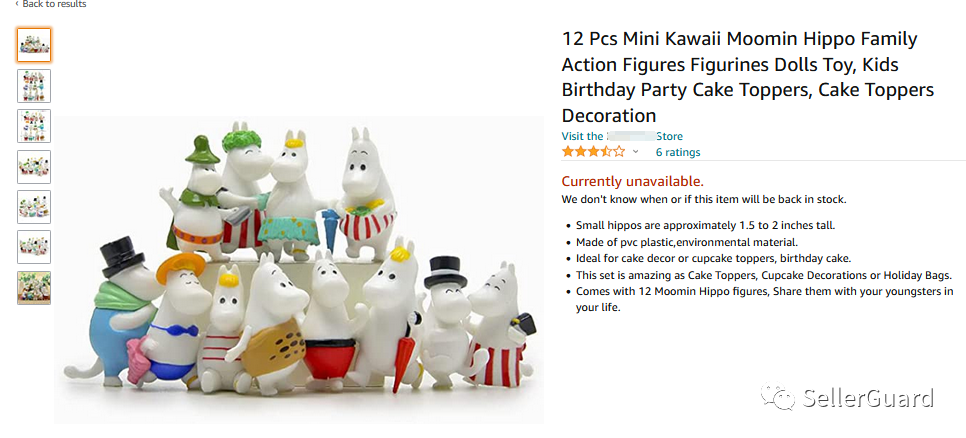The width and height of the screenshot is (966, 438).
Task: Click the SellerGuard watermark text
Action: [x=868, y=398]
